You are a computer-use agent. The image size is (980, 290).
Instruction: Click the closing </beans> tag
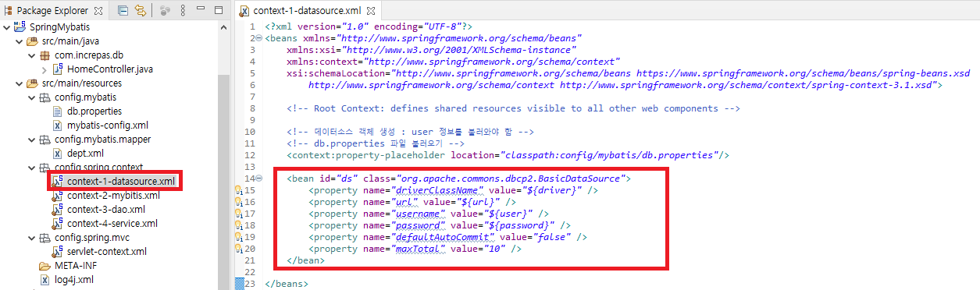tap(287, 284)
